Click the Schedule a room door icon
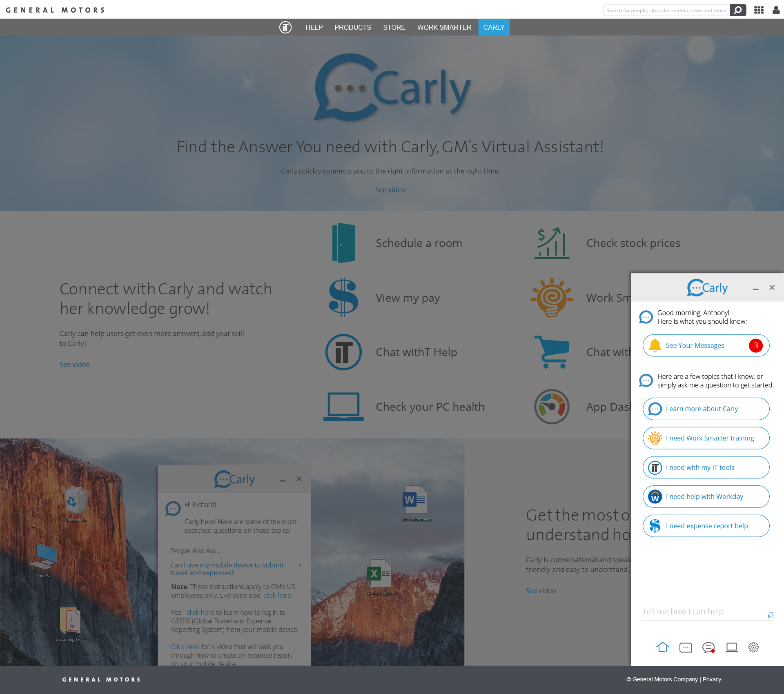This screenshot has width=784, height=694. [x=343, y=243]
